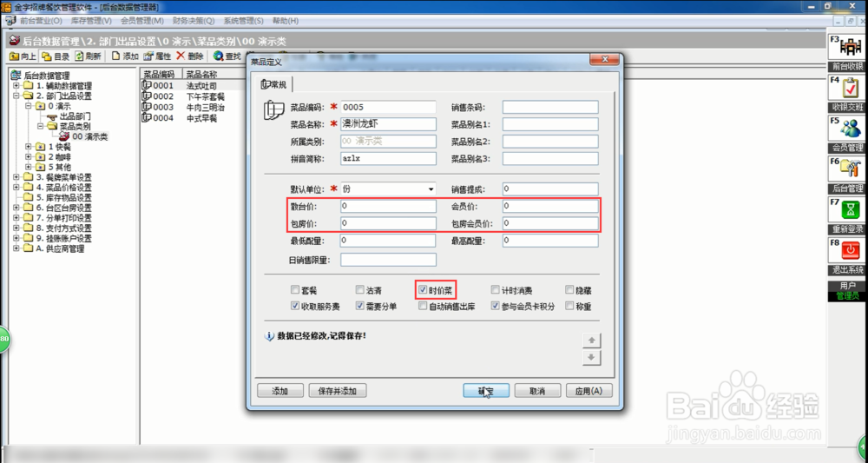Screen dimensions: 868x463
Task: Open 属性 properties from the toolbar
Action: point(157,56)
